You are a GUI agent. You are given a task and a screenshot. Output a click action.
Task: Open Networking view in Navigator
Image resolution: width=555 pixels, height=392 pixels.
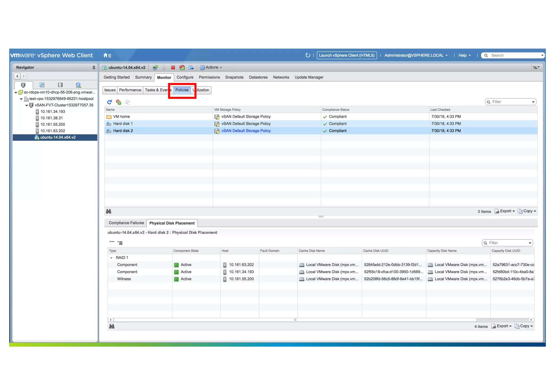[x=78, y=85]
